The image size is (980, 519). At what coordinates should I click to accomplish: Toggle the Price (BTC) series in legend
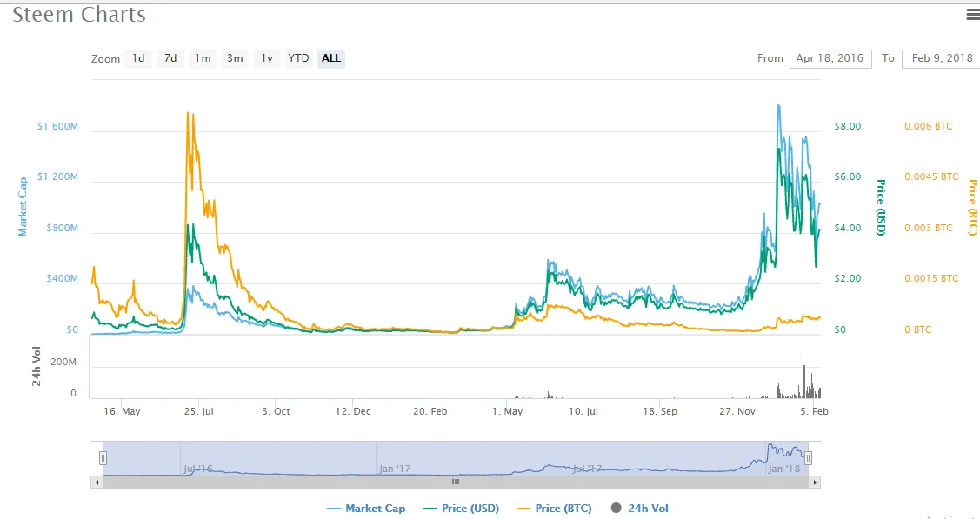coord(554,509)
